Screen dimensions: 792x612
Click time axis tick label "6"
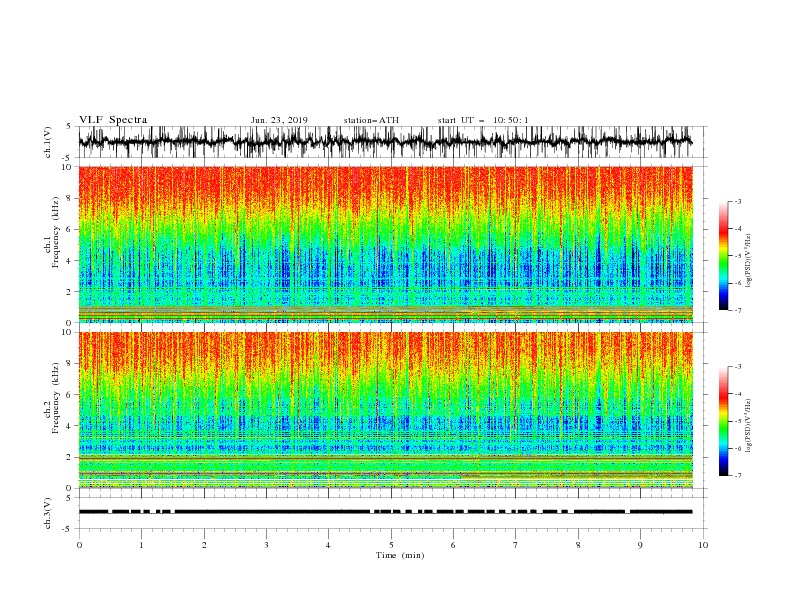(x=453, y=545)
